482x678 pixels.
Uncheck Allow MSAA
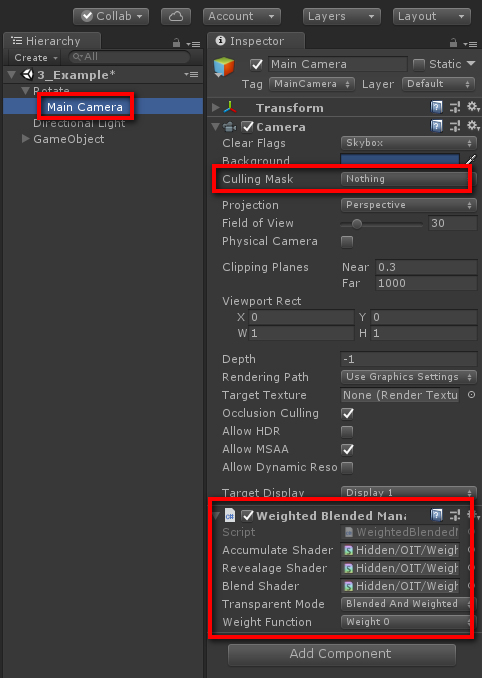[x=347, y=449]
